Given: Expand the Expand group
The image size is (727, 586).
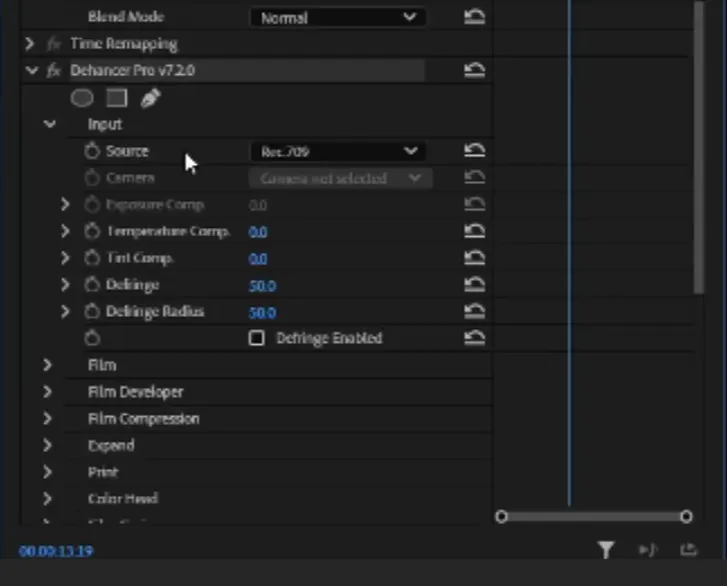Looking at the screenshot, I should pos(47,445).
